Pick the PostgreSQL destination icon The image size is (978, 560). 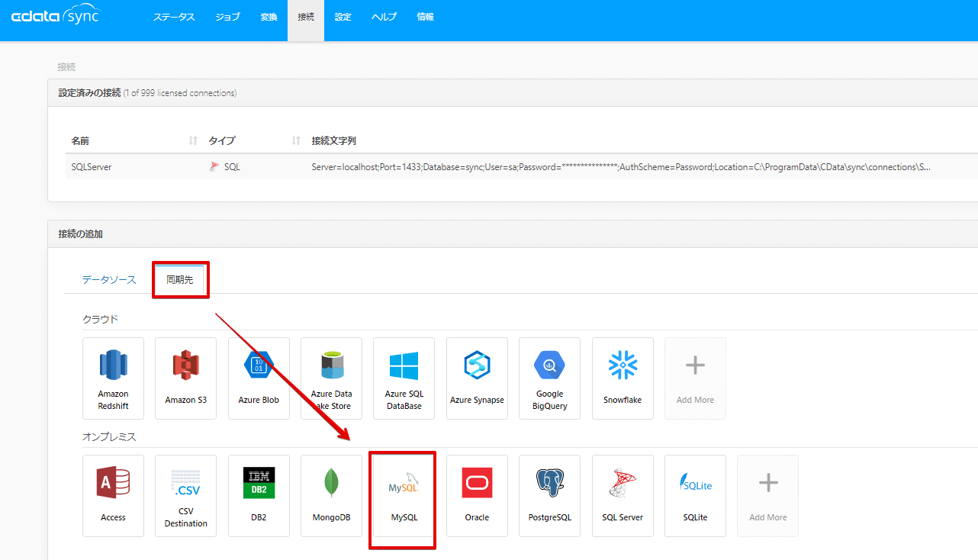549,483
